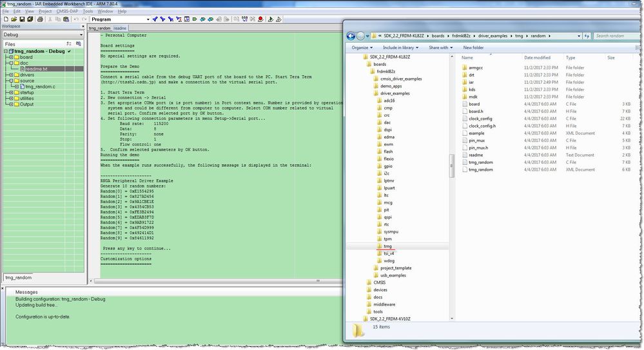
Task: Switch to the trng_random editor tab
Action: click(x=99, y=28)
